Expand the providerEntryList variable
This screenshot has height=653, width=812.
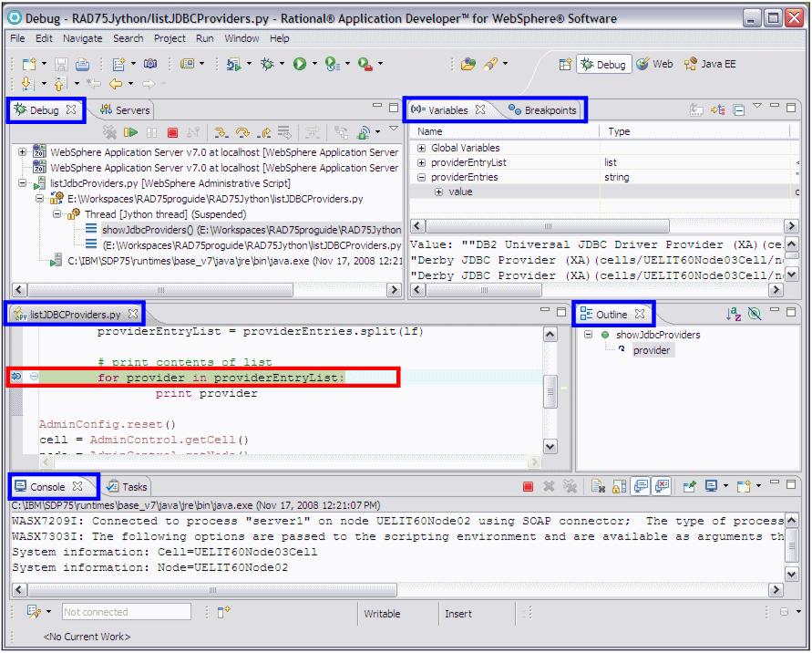point(422,162)
